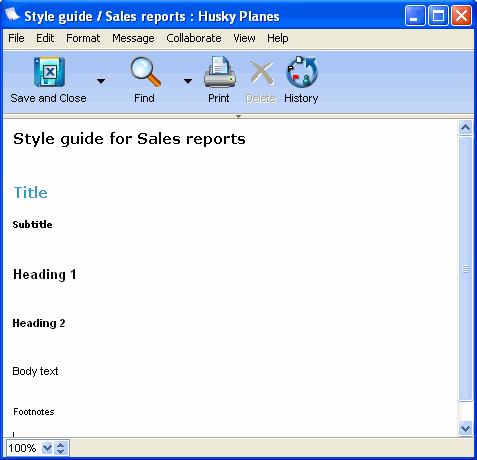The image size is (477, 460).
Task: Click the scrollbar up arrow
Action: tap(465, 127)
